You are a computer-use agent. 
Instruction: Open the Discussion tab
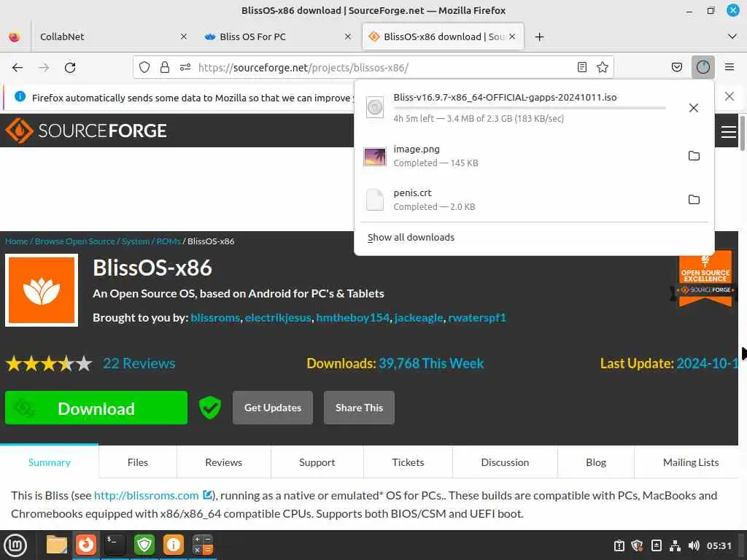click(505, 462)
